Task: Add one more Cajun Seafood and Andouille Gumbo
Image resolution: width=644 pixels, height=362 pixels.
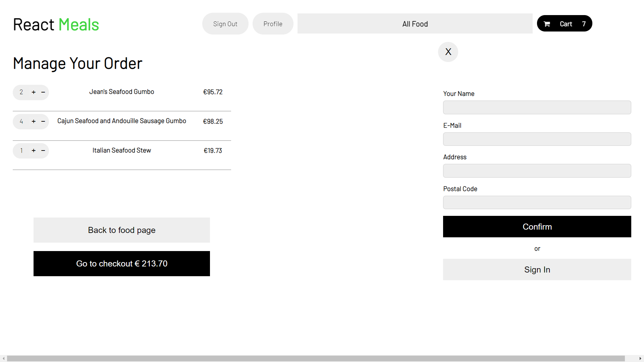Action: click(34, 121)
